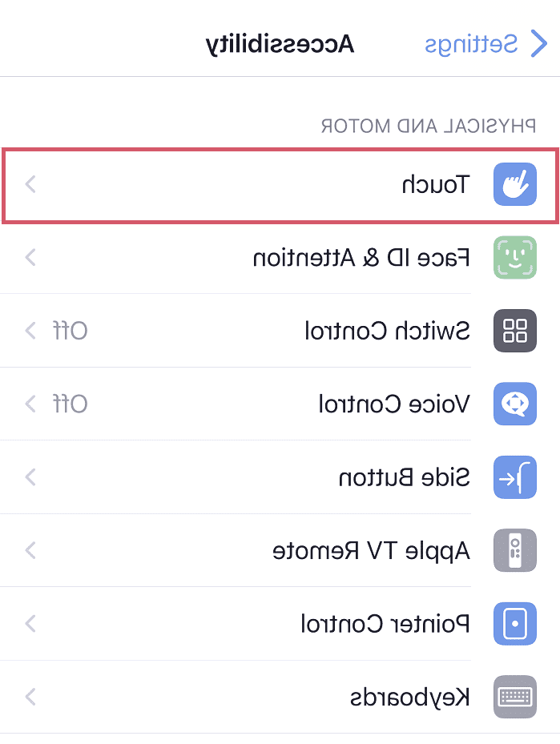Click the Face ID & Attention icon
Image resolution: width=560 pixels, height=744 pixels.
[x=515, y=258]
